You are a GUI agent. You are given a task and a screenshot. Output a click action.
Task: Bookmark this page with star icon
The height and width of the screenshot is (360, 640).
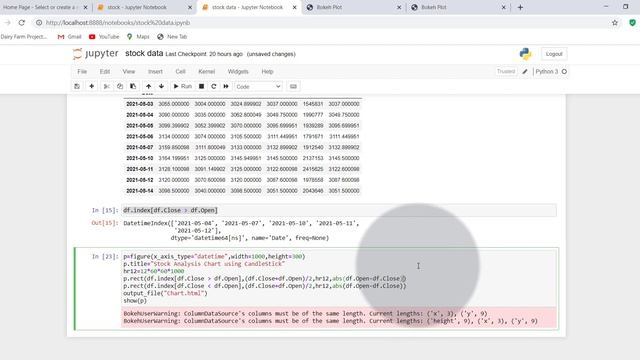coord(615,23)
